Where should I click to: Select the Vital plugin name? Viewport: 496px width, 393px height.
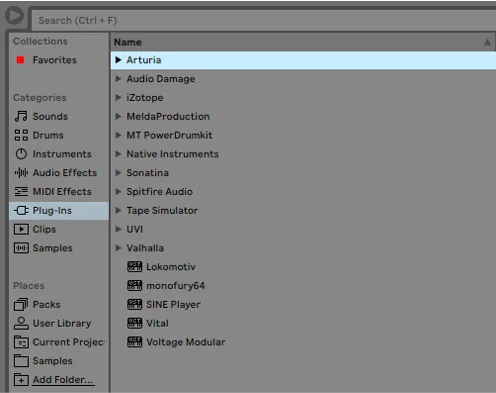[157, 323]
